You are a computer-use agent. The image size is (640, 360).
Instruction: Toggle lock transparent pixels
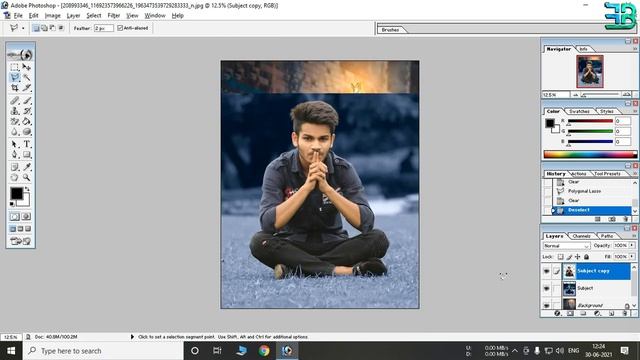coord(560,257)
